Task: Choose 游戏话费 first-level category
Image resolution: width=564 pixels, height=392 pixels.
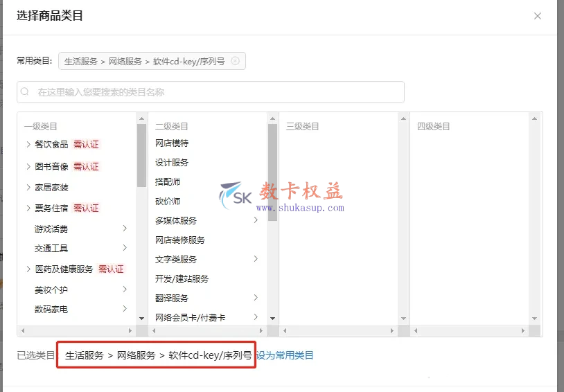Action: tap(51, 229)
